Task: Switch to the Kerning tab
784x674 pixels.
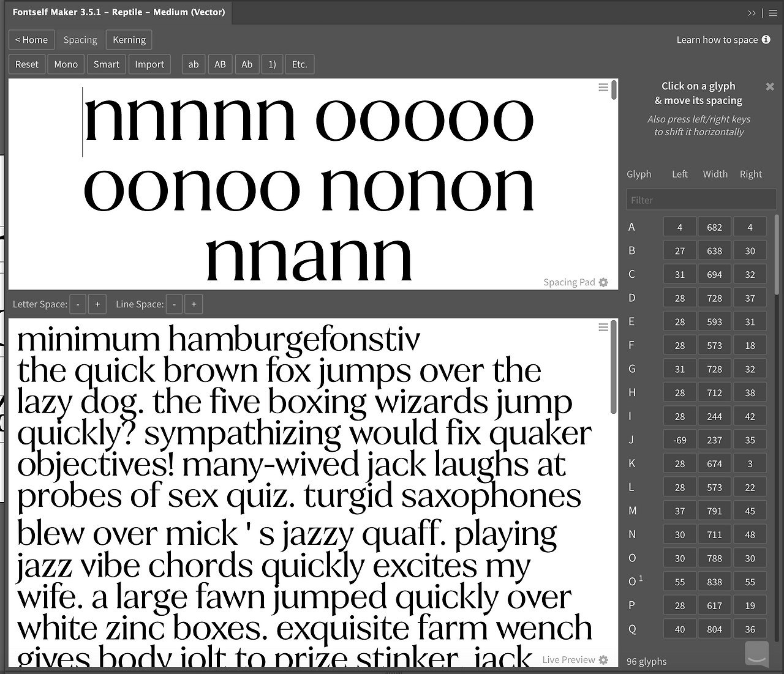Action: 129,39
